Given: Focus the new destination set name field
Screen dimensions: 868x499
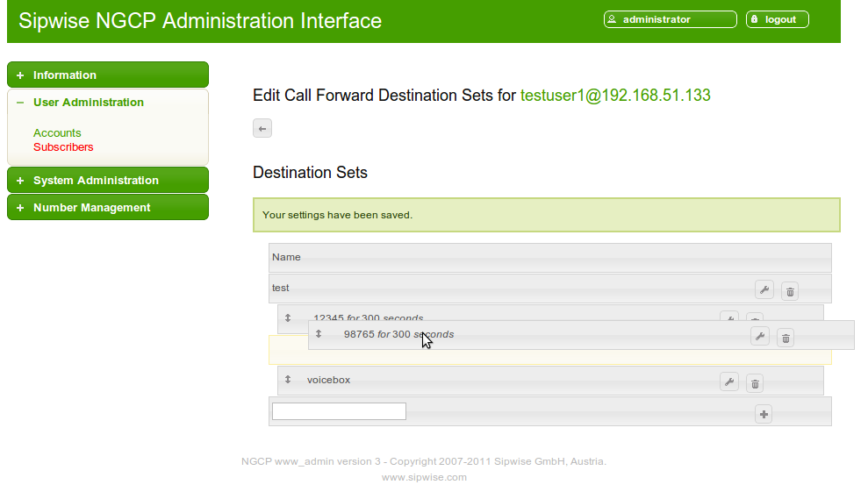Looking at the screenshot, I should coord(339,411).
